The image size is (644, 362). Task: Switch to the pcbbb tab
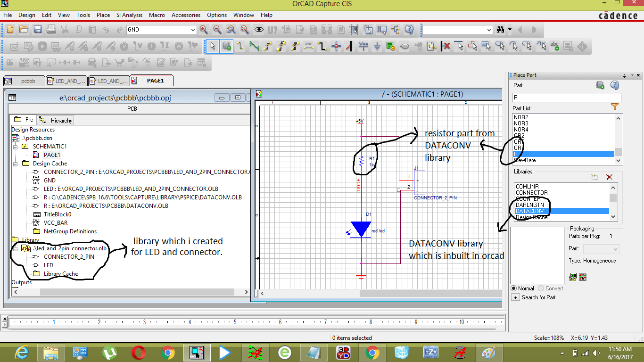tap(25, 81)
